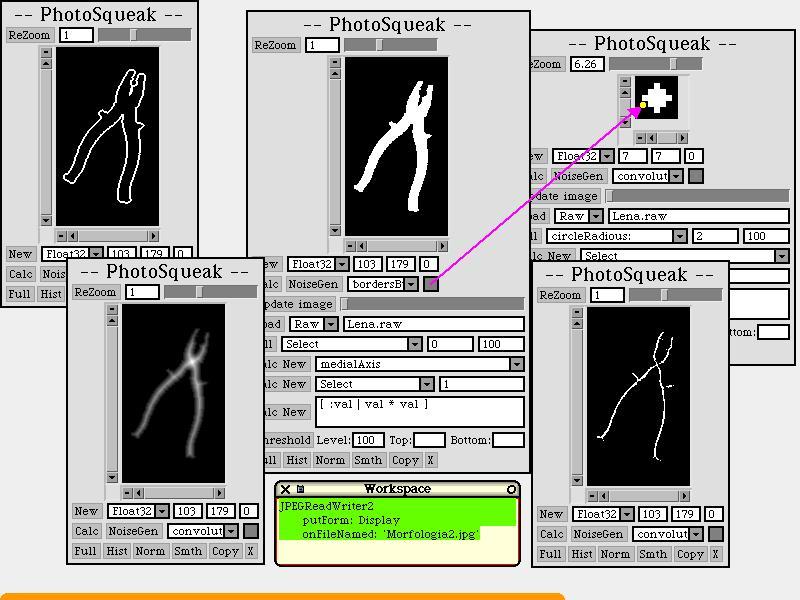This screenshot has width=800, height=600.
Task: Click the scroll-up arrow of the top-left image scrollbar
Action: [x=46, y=64]
